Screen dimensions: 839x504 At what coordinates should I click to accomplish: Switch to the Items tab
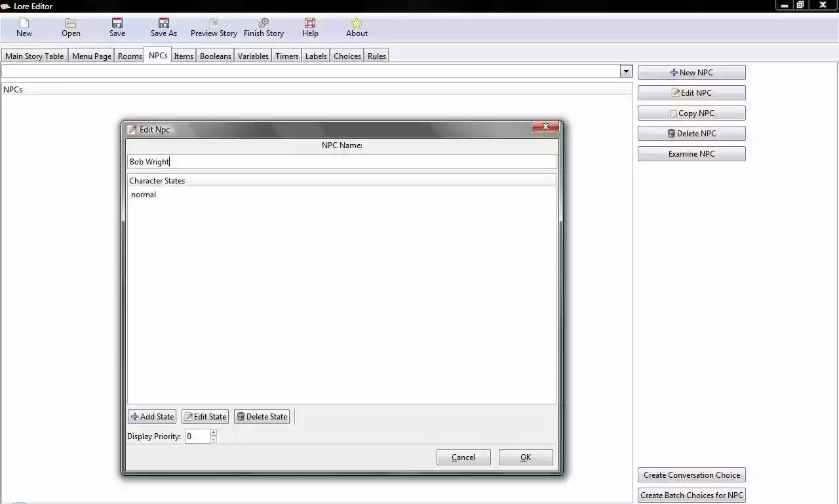pyautogui.click(x=183, y=56)
